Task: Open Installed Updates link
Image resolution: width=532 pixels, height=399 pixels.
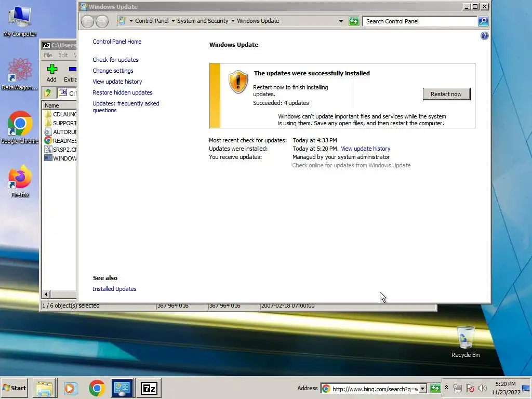Action: (x=114, y=289)
